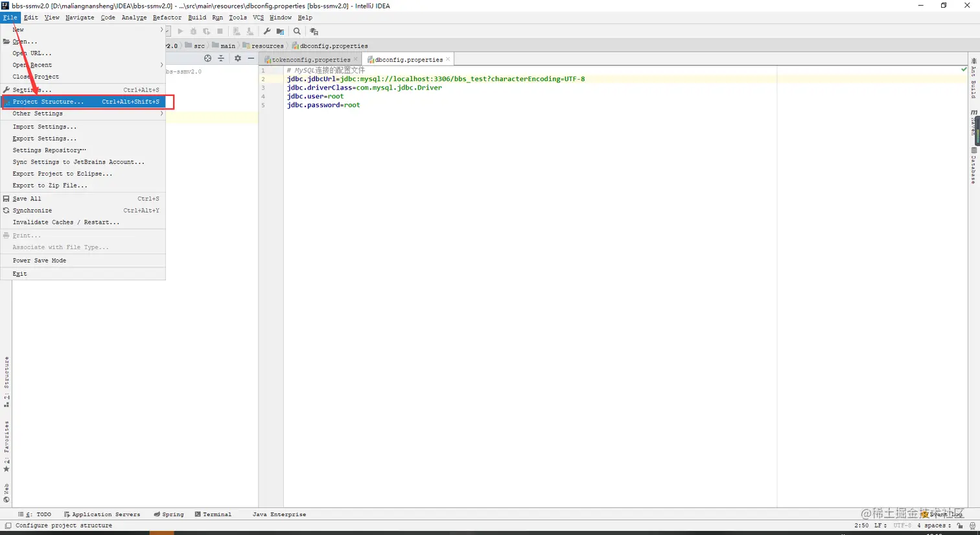Click the Run button in the toolbar
980x535 pixels.
(180, 31)
